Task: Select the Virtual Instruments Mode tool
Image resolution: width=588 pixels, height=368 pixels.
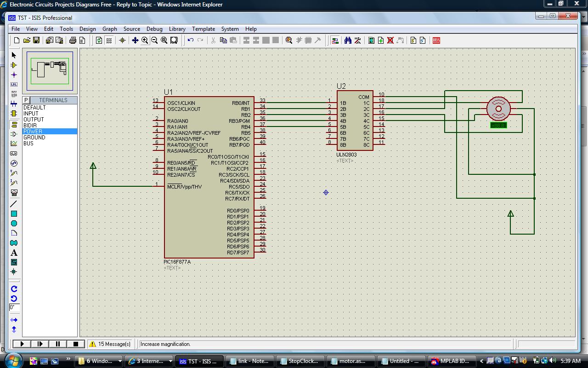Action: pyautogui.click(x=14, y=192)
